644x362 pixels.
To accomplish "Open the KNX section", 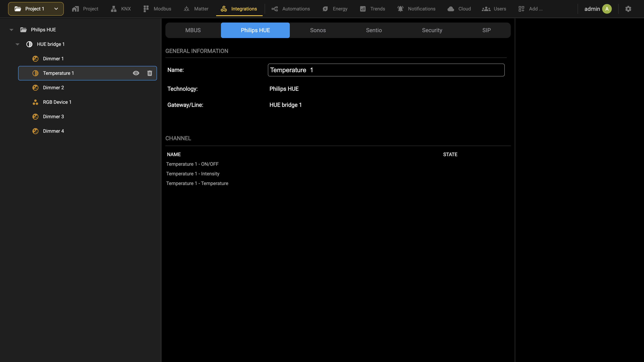I will [x=121, y=9].
